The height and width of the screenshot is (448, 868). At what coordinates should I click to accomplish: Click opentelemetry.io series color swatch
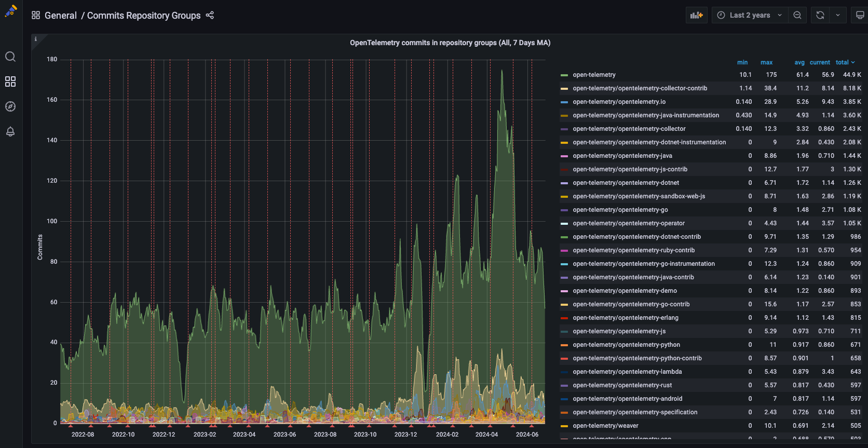click(564, 102)
